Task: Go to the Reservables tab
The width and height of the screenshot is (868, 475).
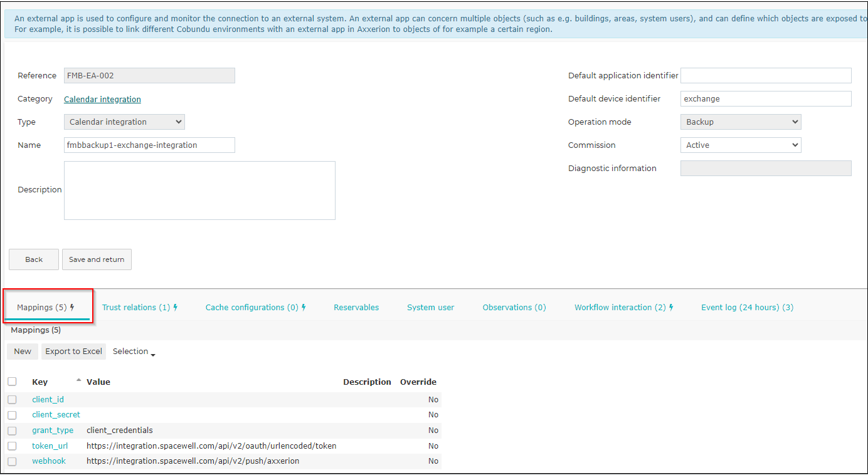Action: (x=356, y=307)
